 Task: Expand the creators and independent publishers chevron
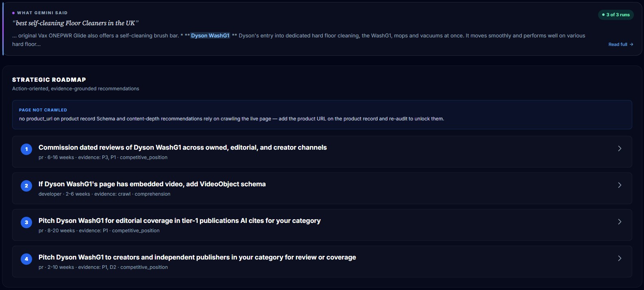(620, 258)
